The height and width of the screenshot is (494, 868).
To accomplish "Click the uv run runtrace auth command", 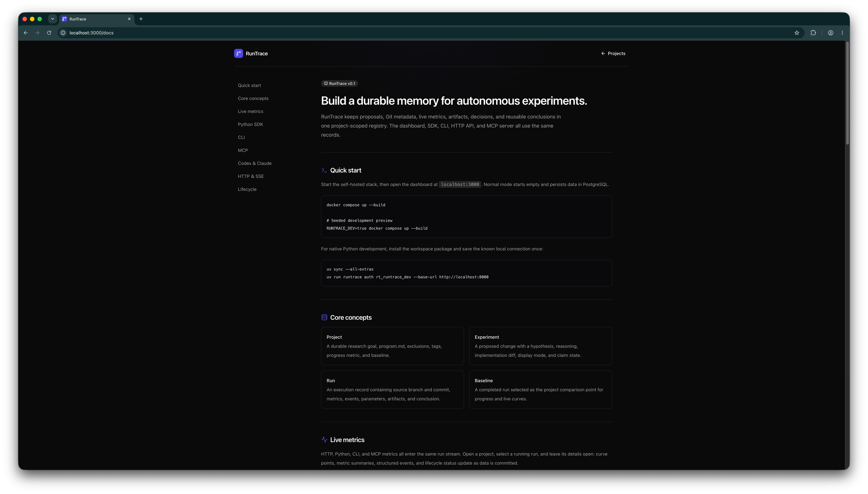I will click(x=407, y=277).
